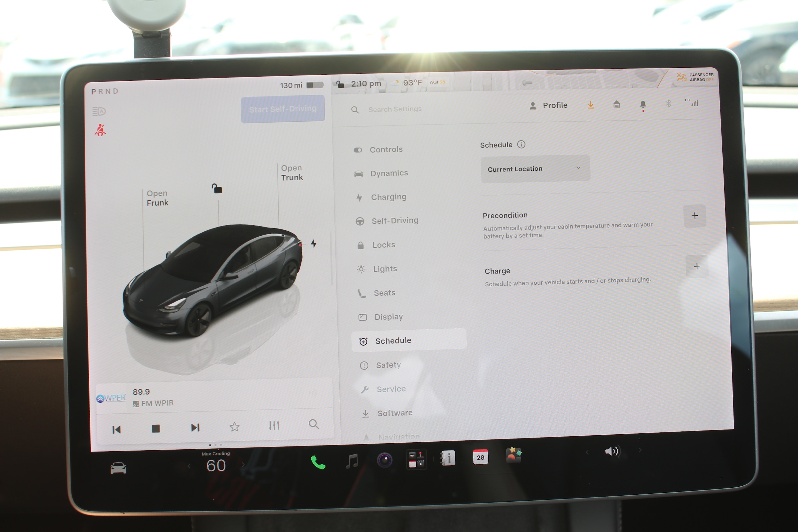The image size is (798, 532).
Task: Tap the speaker volume icon
Action: coord(613,451)
